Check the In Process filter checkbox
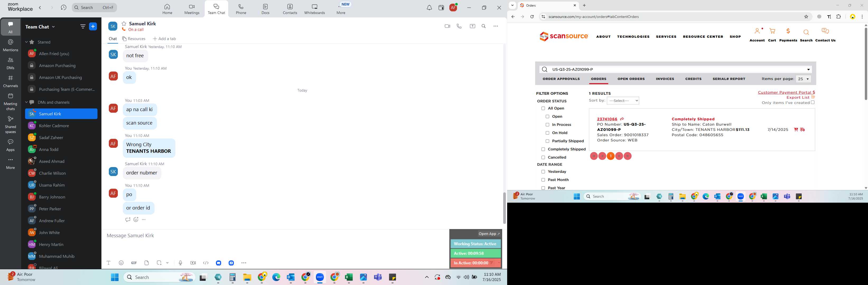Viewport: 868px width, 285px height. pos(547,125)
